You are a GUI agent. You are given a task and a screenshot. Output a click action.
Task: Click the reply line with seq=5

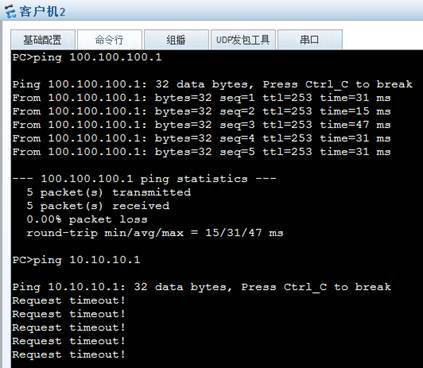point(201,152)
